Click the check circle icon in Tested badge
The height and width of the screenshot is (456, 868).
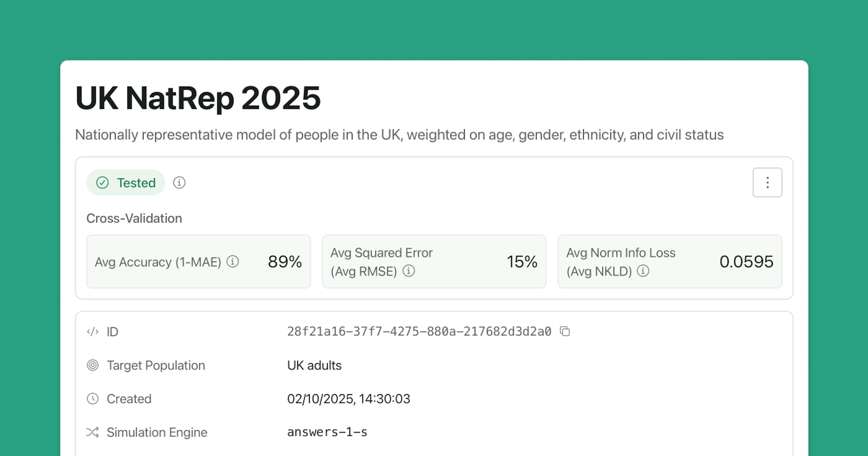pyautogui.click(x=102, y=183)
